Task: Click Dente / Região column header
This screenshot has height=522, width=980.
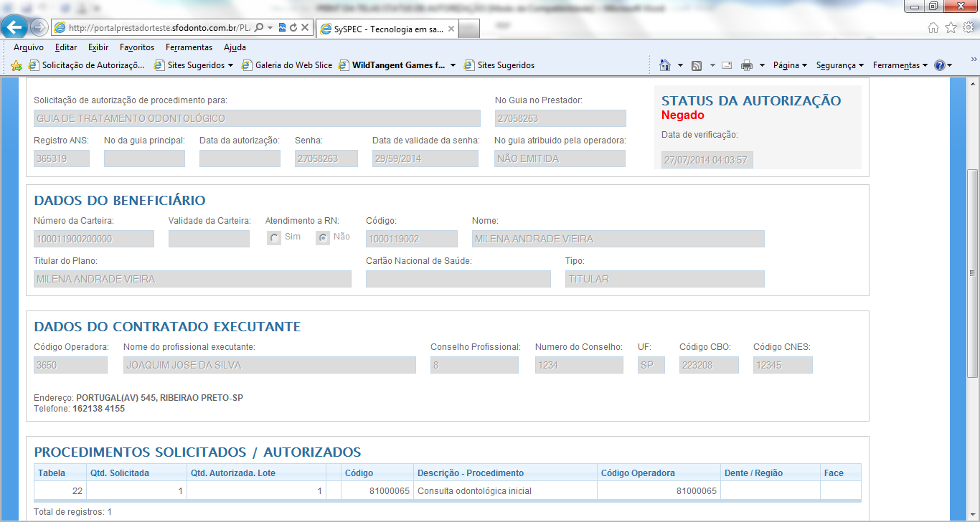Action: tap(771, 473)
